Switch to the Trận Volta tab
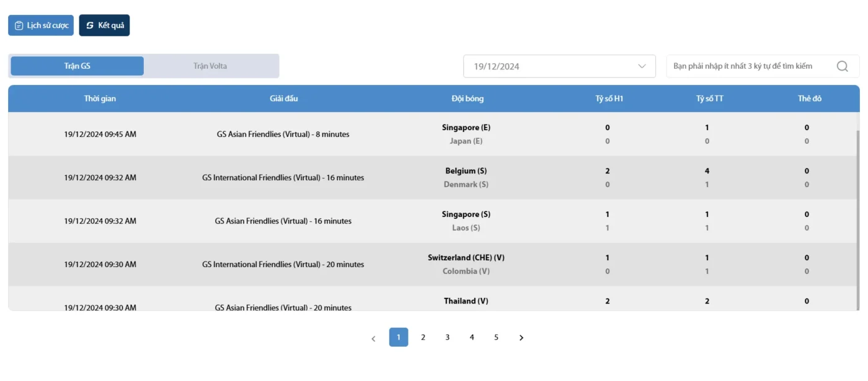 [x=210, y=66]
